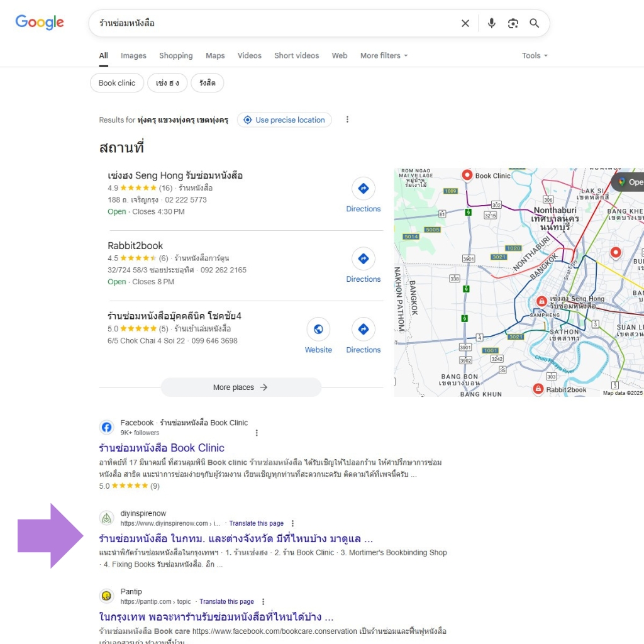The image size is (644, 644).
Task: Select the เซ่ง ฮ ง filter chip
Action: tap(167, 83)
